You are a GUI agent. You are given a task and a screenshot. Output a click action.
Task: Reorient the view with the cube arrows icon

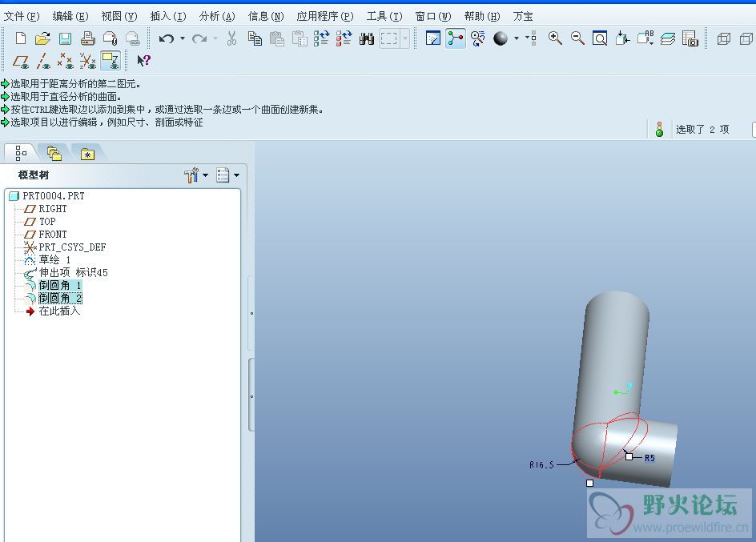622,38
